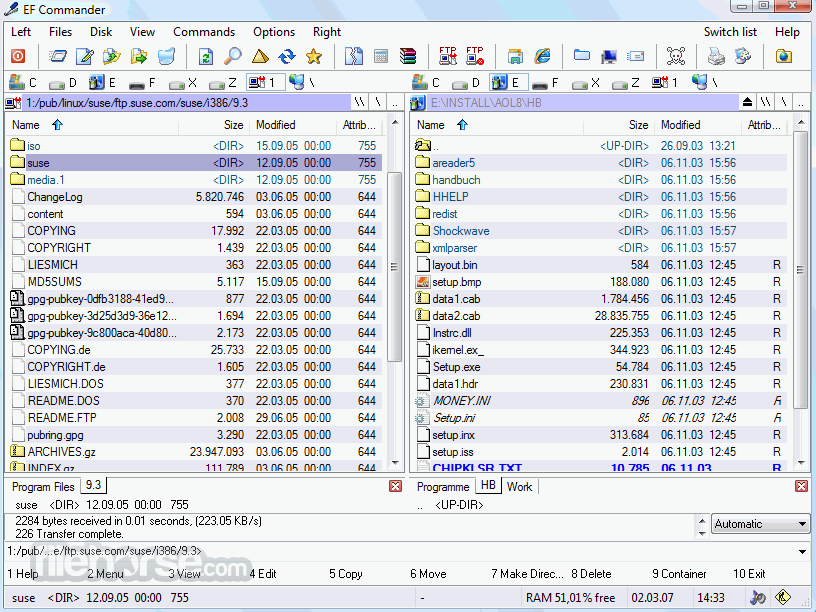Click the eject button beside right path
The height and width of the screenshot is (612, 816).
click(747, 102)
